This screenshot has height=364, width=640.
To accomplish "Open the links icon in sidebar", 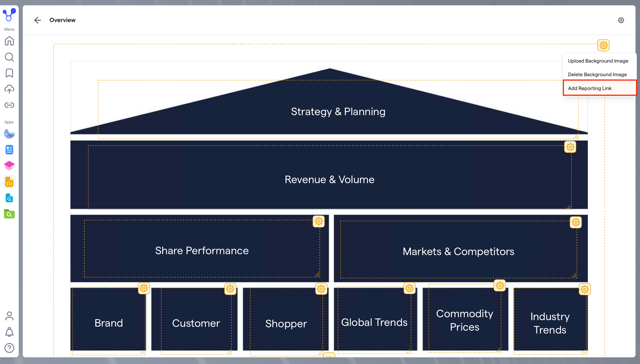I will [x=9, y=105].
